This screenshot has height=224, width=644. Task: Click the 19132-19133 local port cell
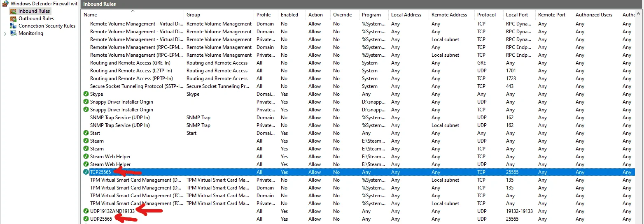pos(519,211)
